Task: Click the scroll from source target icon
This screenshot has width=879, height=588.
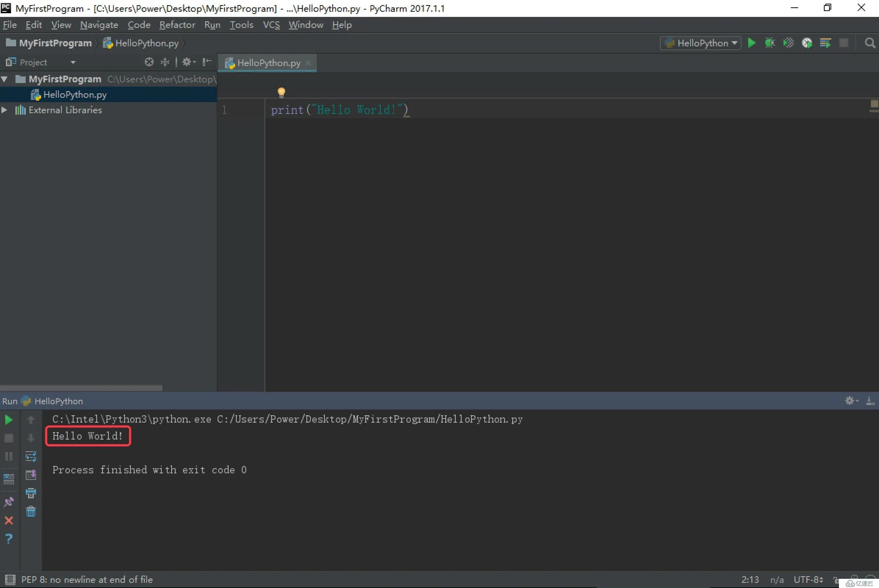Action: (x=149, y=62)
